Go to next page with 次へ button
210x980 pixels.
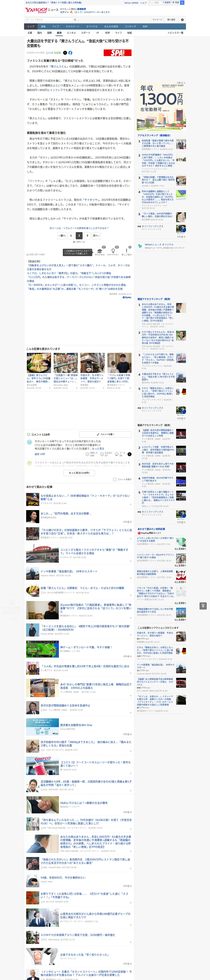tap(96, 236)
